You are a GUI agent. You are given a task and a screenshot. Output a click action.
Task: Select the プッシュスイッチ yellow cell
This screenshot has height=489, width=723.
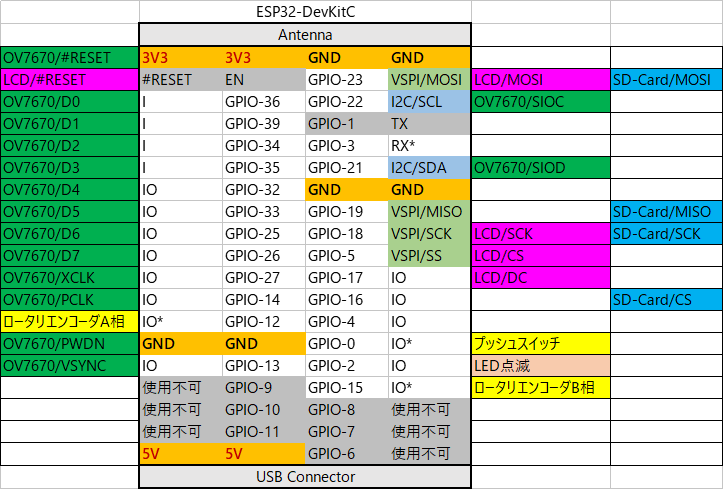[x=541, y=343]
